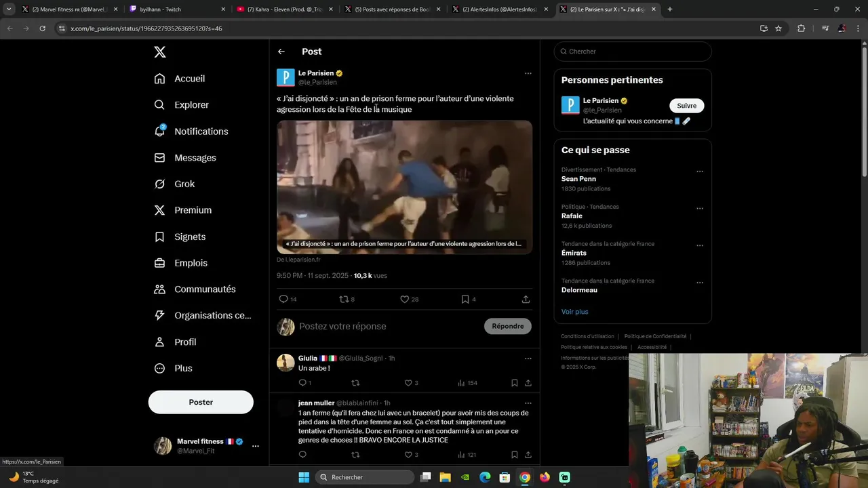Open Notifications in the sidebar
The height and width of the screenshot is (488, 868).
coord(191,131)
